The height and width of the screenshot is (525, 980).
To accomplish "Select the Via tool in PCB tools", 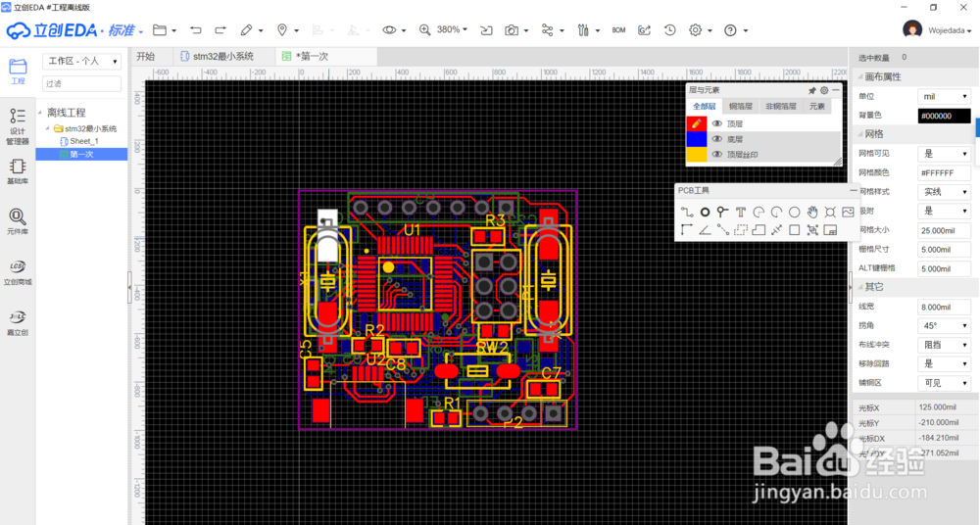I will coord(722,212).
